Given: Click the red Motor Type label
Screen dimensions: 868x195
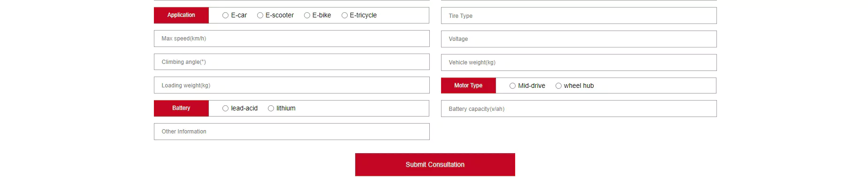Looking at the screenshot, I should 468,86.
